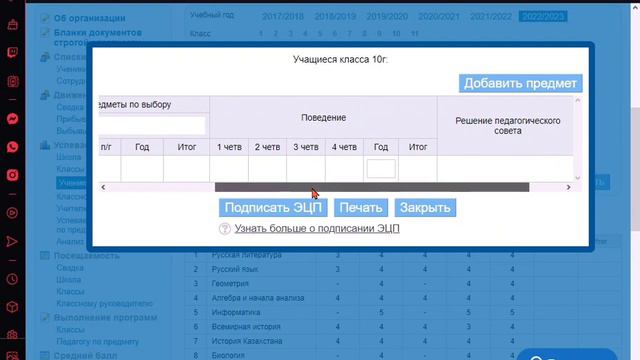Click the icon beside Выполнение программ
The width and height of the screenshot is (640, 360).
[x=45, y=317]
